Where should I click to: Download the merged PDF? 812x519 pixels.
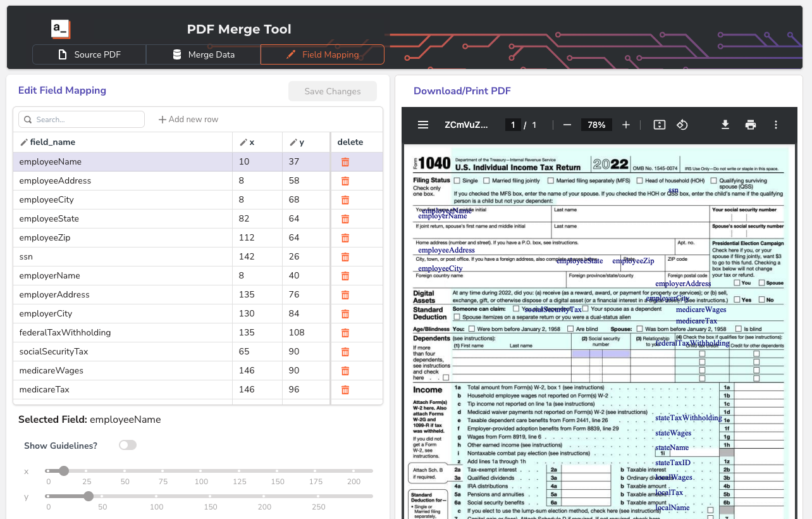(x=725, y=125)
